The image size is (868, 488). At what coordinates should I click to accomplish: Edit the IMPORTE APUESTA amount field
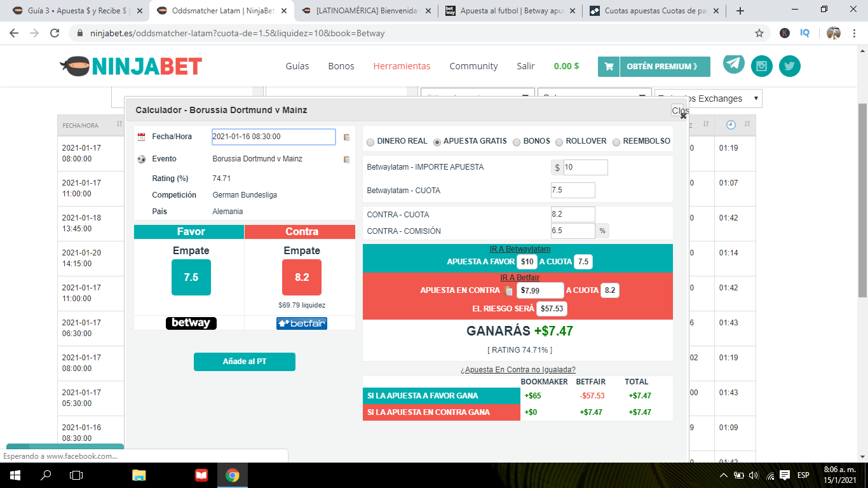585,168
